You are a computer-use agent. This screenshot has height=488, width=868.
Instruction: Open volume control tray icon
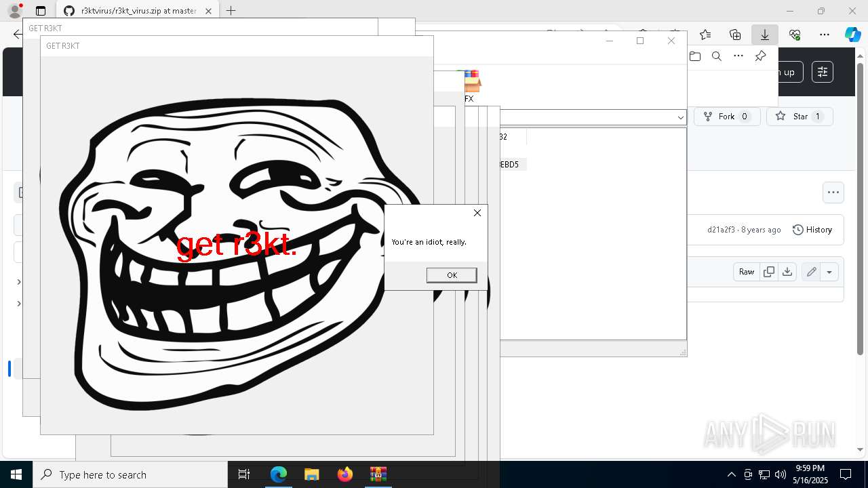(x=781, y=474)
